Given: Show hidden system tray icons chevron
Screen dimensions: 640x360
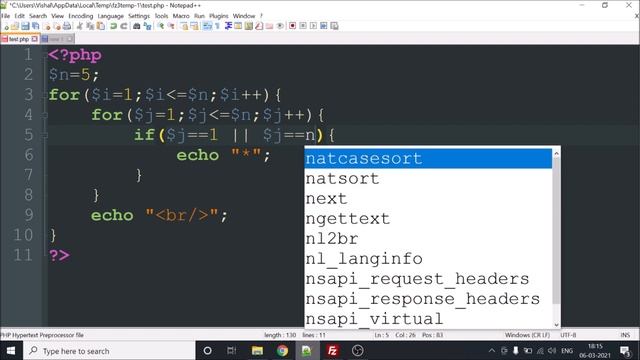Looking at the screenshot, I should pos(492,351).
